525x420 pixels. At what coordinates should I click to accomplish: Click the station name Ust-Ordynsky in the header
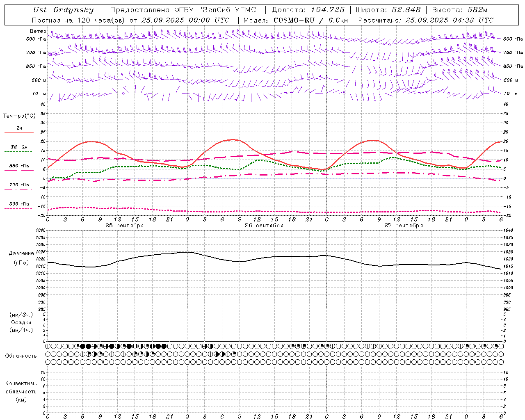pyautogui.click(x=63, y=10)
